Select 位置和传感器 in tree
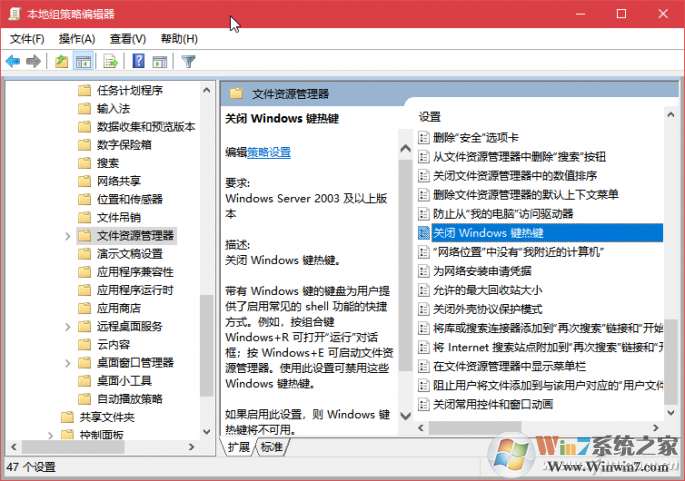Viewport: 685px width, 481px height. coord(130,199)
